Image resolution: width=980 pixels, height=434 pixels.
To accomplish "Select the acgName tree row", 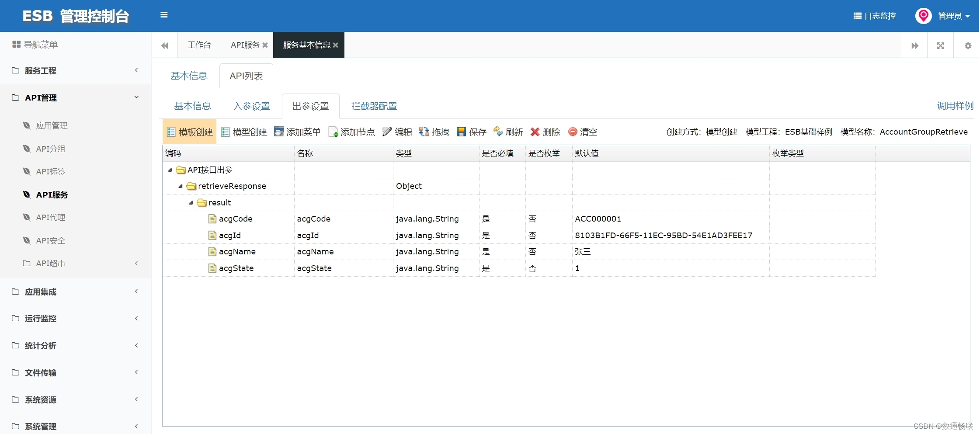I will point(518,252).
